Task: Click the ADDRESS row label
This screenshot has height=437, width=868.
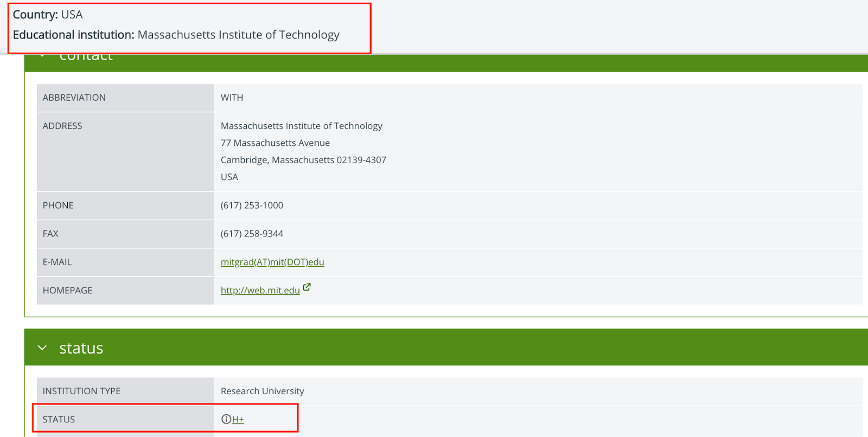Action: (62, 126)
